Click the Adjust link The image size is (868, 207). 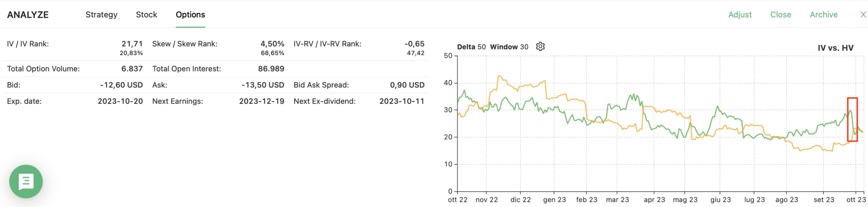coord(740,14)
